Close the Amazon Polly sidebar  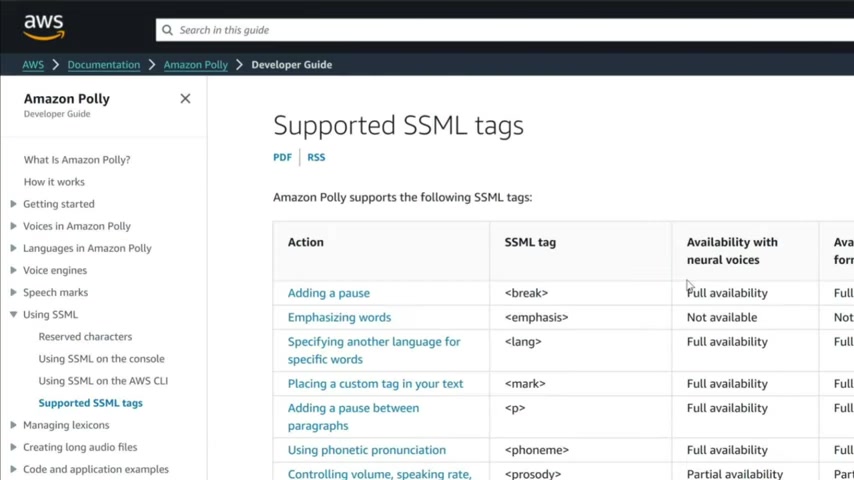[185, 99]
